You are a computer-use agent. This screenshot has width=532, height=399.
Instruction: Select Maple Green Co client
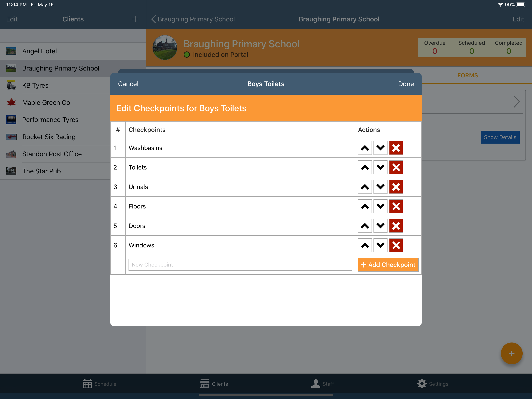click(55, 102)
